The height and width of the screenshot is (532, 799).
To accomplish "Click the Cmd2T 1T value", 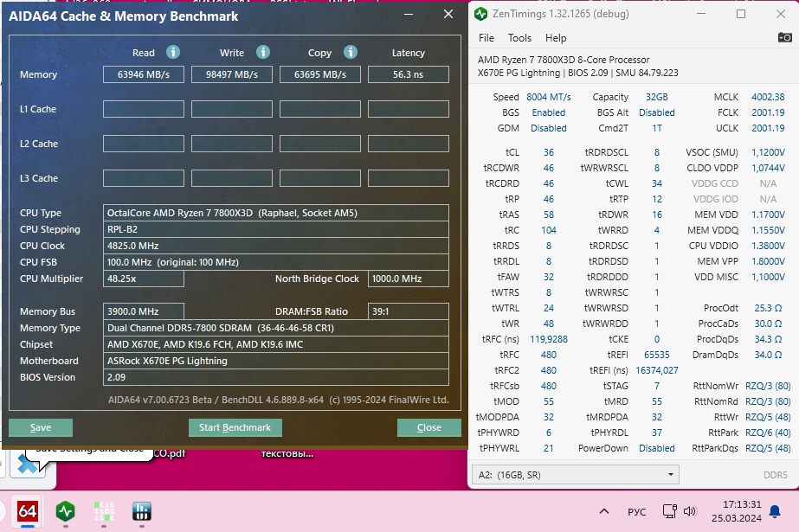I will point(657,128).
